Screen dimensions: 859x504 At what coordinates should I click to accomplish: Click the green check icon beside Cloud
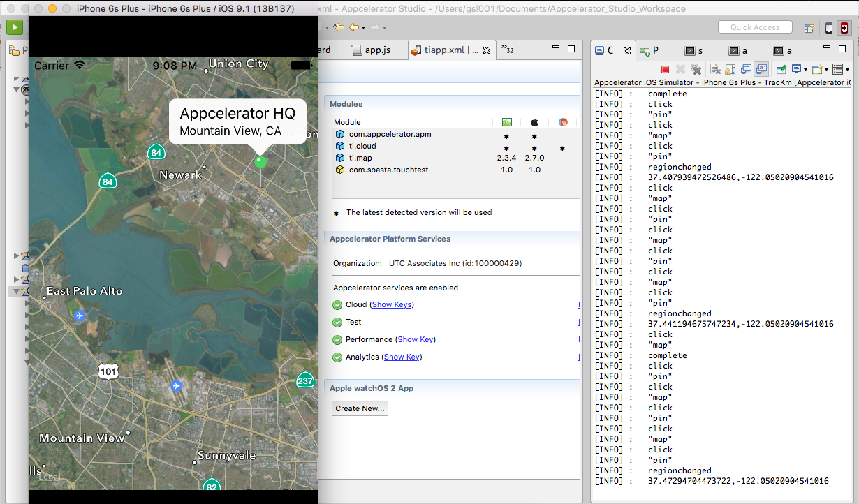337,305
